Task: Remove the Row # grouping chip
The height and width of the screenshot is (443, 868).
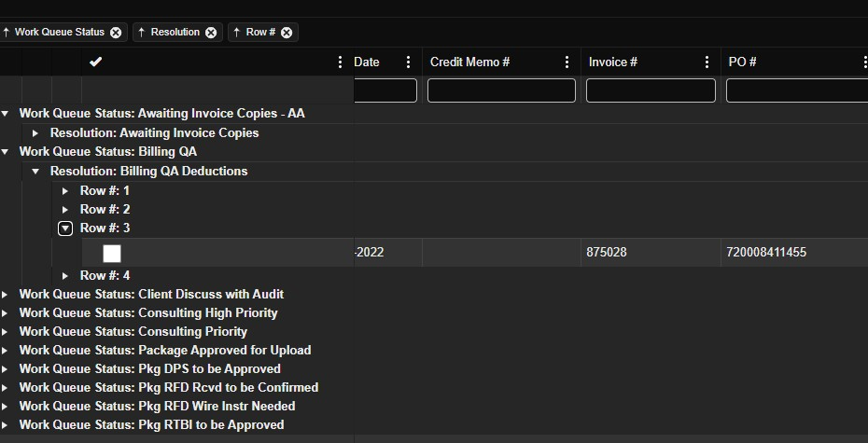Action: [x=287, y=33]
